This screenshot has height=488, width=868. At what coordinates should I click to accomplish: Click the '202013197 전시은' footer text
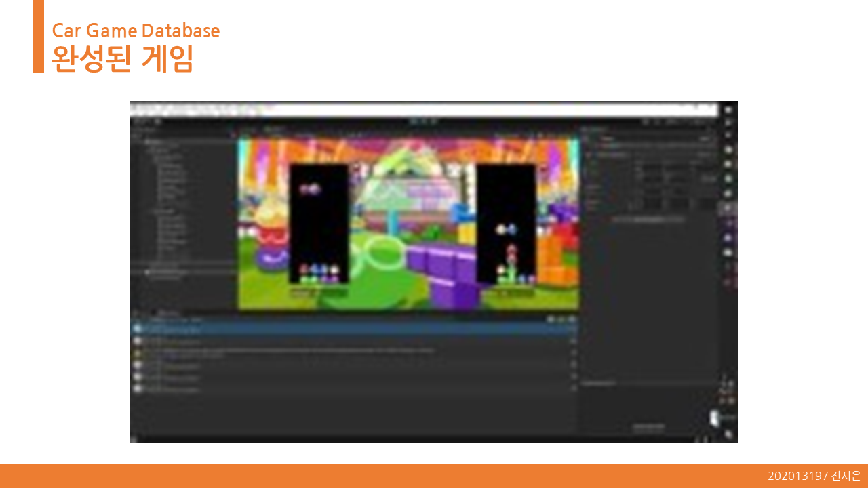click(814, 476)
